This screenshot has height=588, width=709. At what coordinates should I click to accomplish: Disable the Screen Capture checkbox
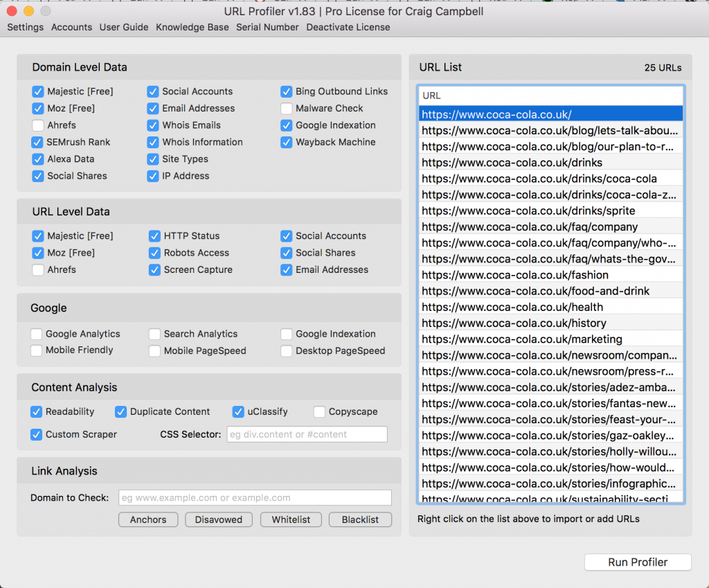(154, 269)
